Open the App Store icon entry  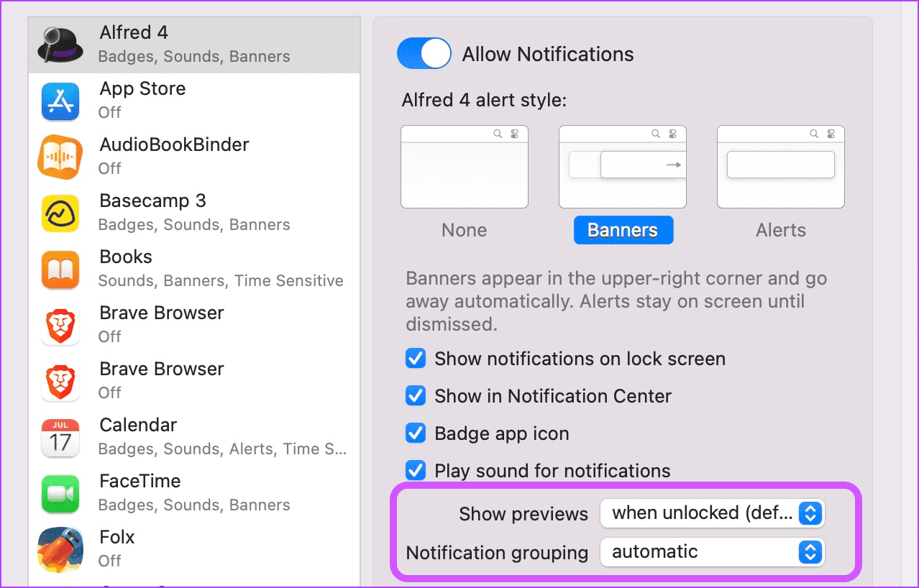[60, 101]
